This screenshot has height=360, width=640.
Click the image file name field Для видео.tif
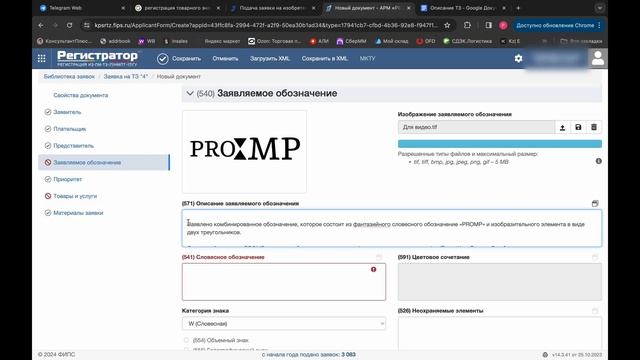[x=476, y=127]
